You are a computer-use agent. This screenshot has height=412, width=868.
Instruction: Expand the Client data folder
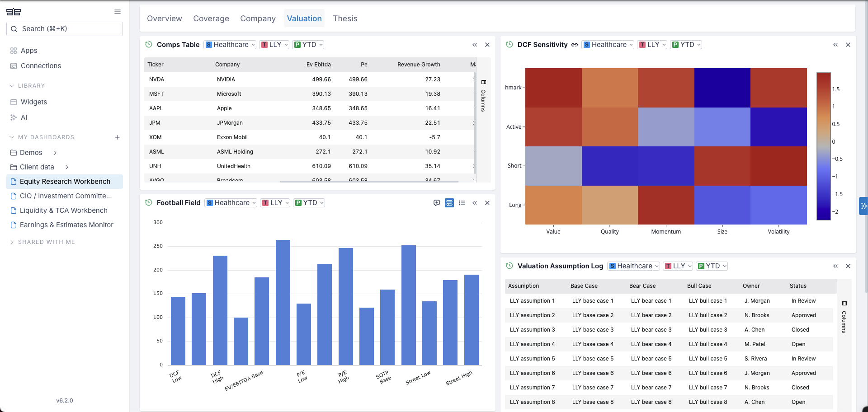tap(67, 167)
